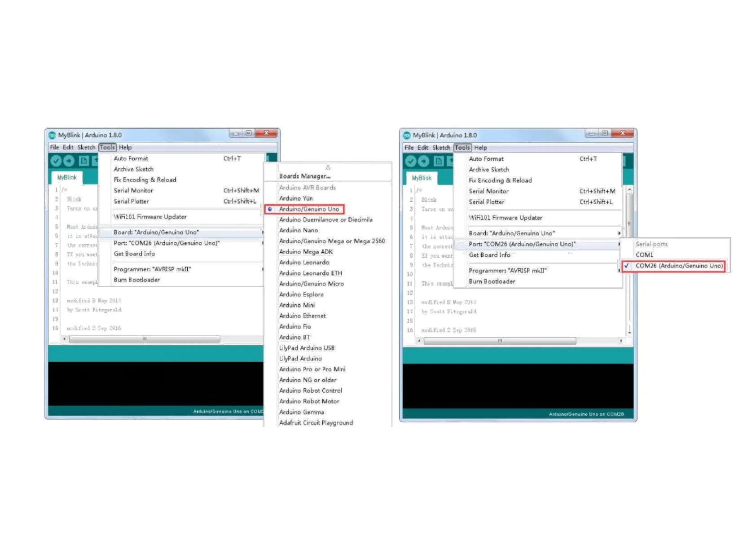Select Arduino Duemilanove or Diecimila board
Viewport: 756px width, 535px height.
326,220
